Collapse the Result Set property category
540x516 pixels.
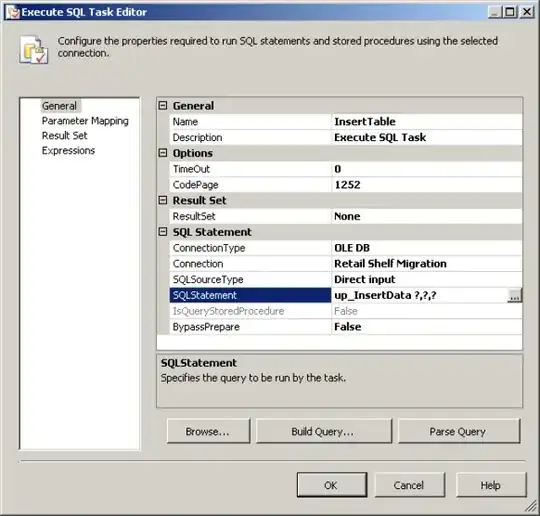coord(163,200)
